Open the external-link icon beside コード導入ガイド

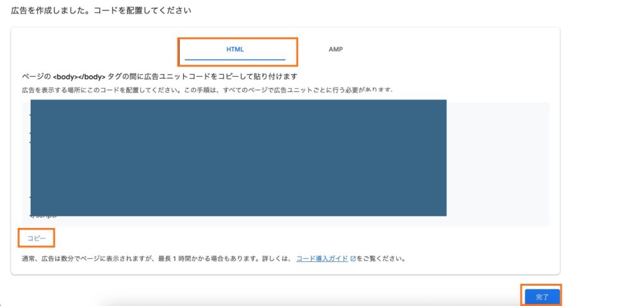coord(353,258)
